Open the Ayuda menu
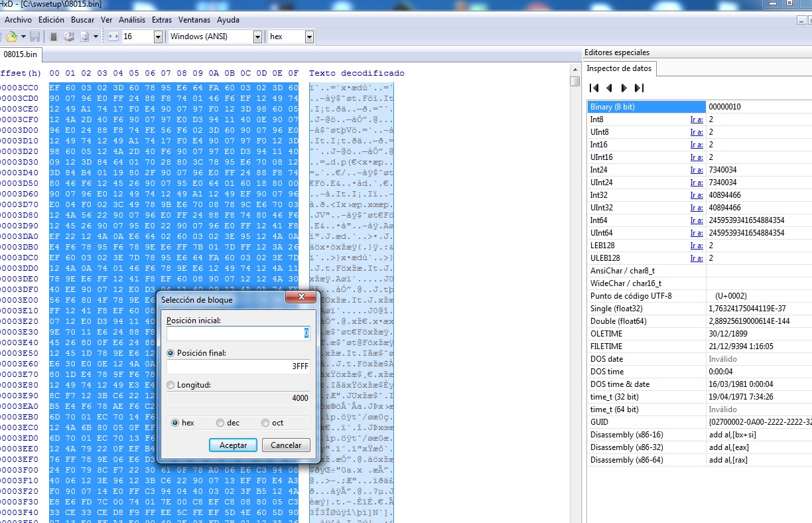The image size is (812, 523). click(x=228, y=20)
